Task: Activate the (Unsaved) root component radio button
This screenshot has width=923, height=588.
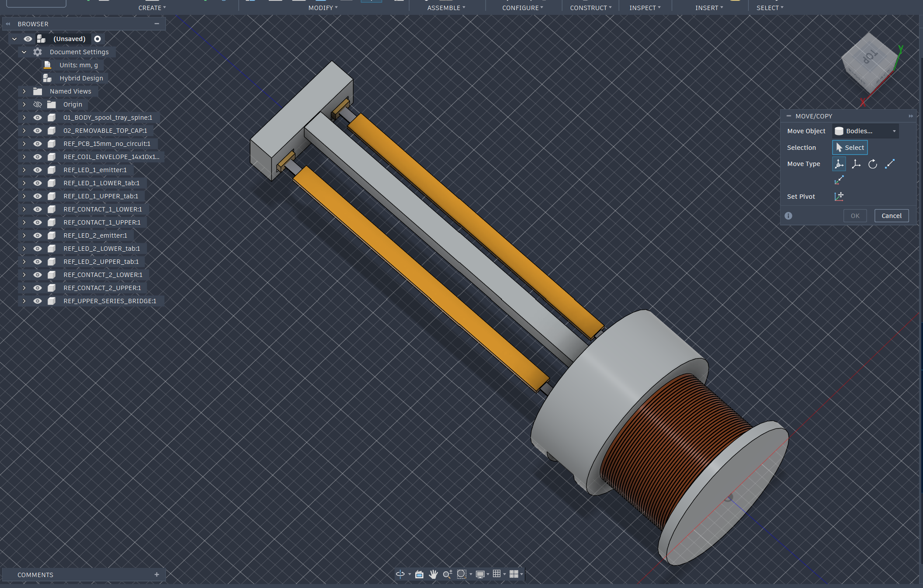Action: (x=97, y=39)
